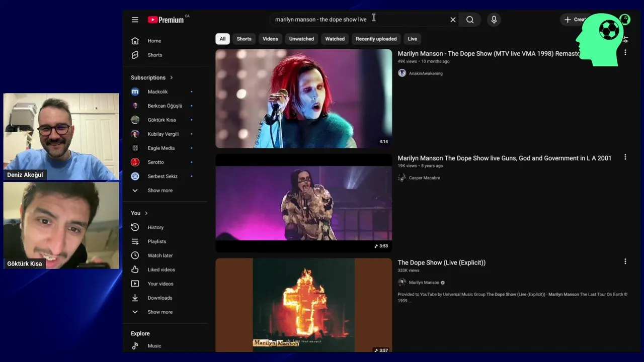Click the Subscriptions heading text
644x362 pixels.
pos(148,77)
